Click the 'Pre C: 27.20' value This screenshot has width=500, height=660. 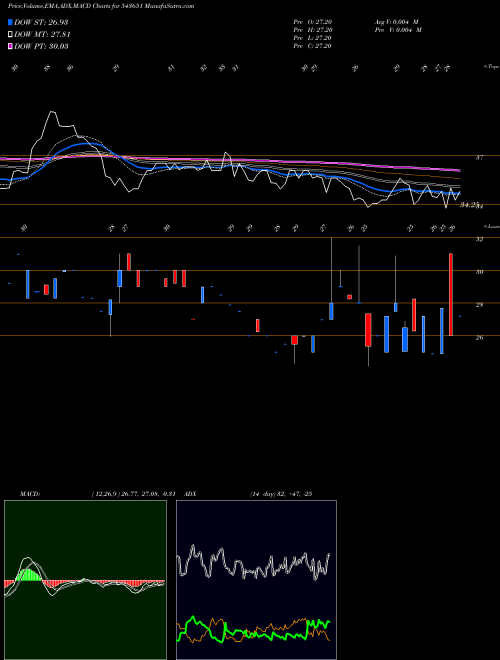coord(313,46)
